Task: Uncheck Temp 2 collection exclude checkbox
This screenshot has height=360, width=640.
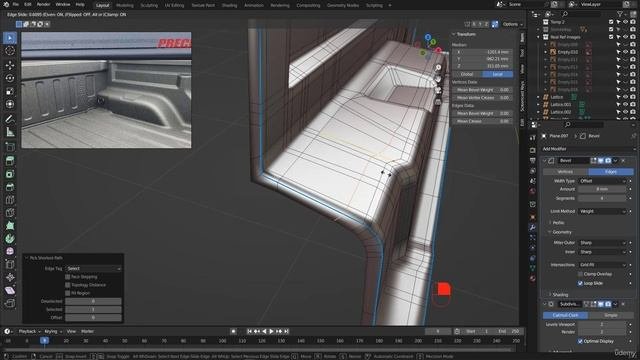Action: coord(611,22)
